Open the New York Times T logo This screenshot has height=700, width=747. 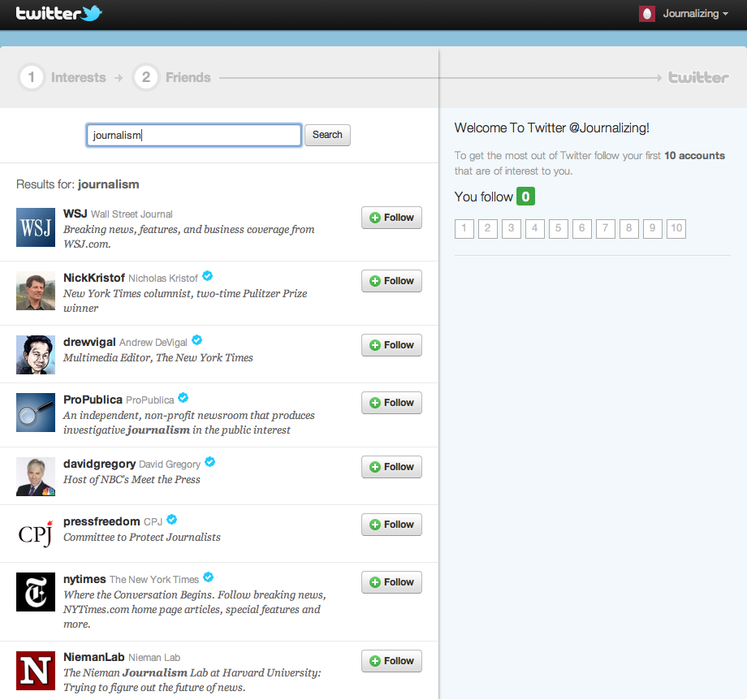[x=36, y=592]
